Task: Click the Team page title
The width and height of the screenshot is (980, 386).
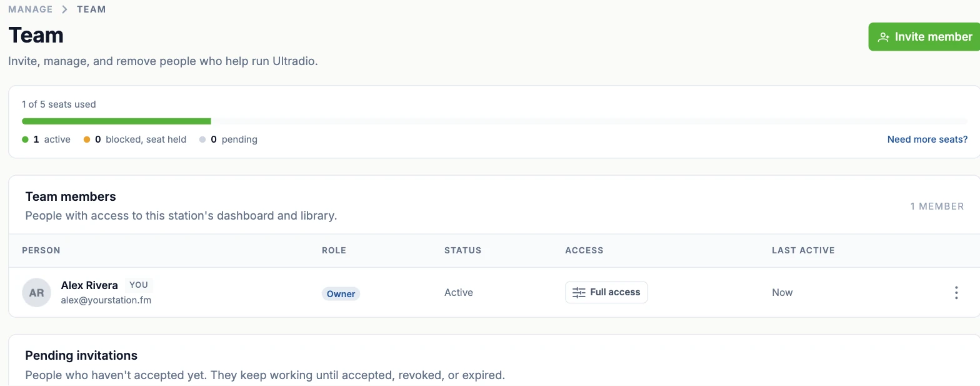Action: (x=36, y=35)
